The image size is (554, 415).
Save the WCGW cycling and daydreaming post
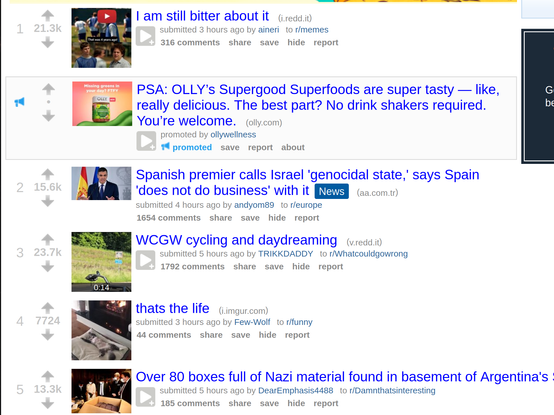point(274,267)
